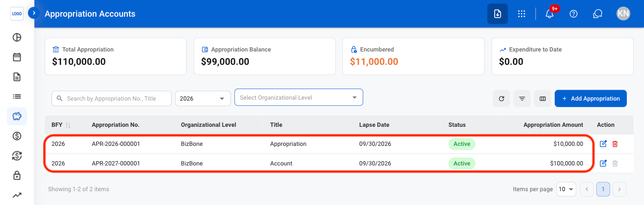Open the list sidebar icon
The width and height of the screenshot is (644, 205).
17,96
